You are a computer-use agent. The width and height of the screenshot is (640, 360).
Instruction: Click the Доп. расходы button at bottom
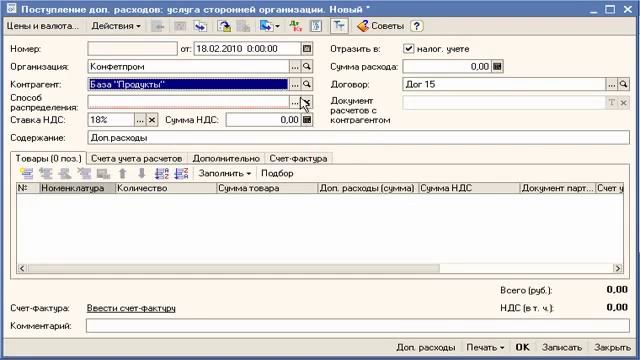pos(426,347)
